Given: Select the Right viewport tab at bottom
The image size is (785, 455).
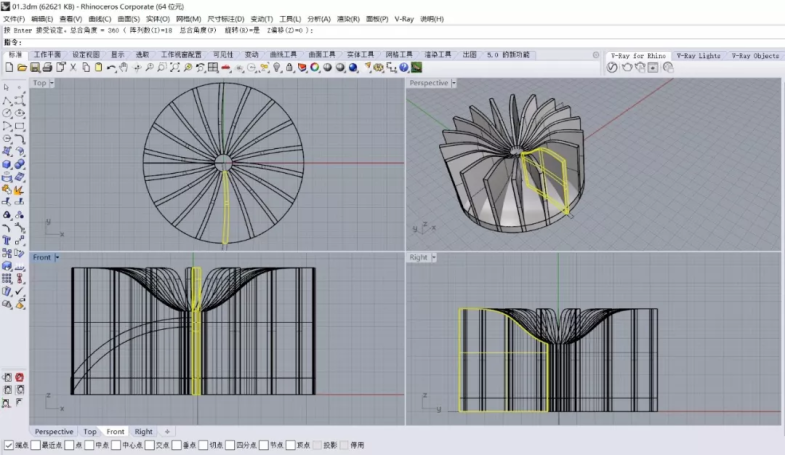Looking at the screenshot, I should (144, 432).
